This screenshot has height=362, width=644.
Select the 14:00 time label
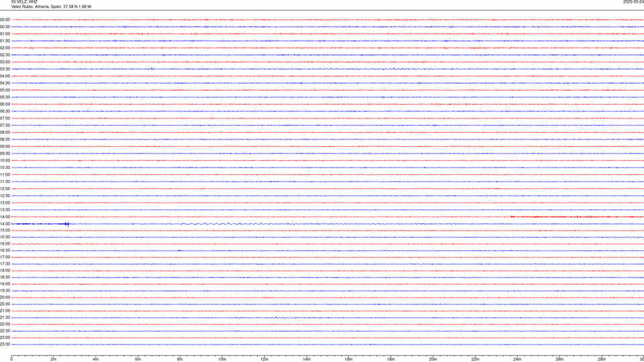coord(5,217)
